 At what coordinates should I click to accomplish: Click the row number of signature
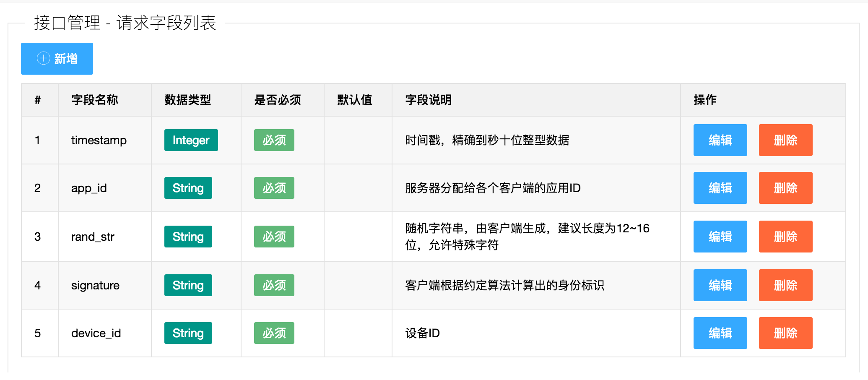tap(38, 285)
